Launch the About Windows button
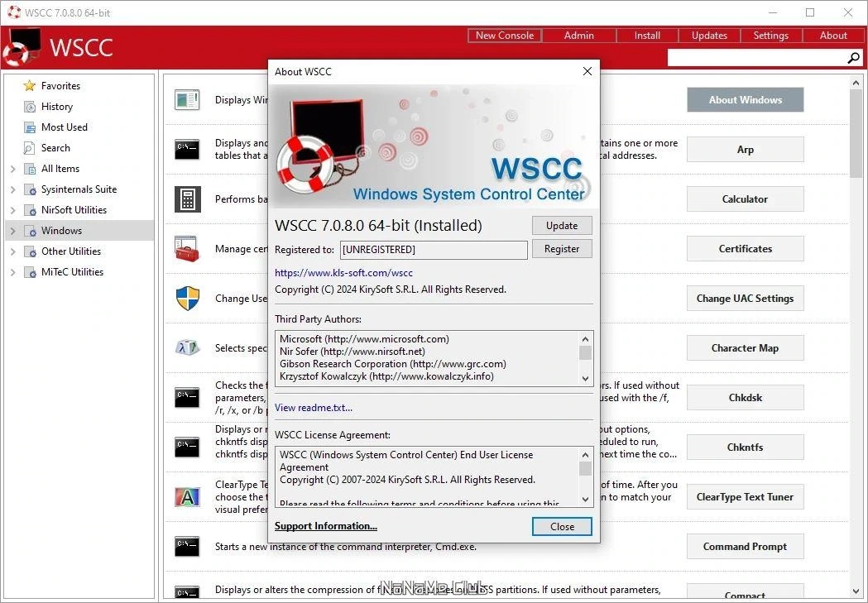868x603 pixels. (x=745, y=99)
